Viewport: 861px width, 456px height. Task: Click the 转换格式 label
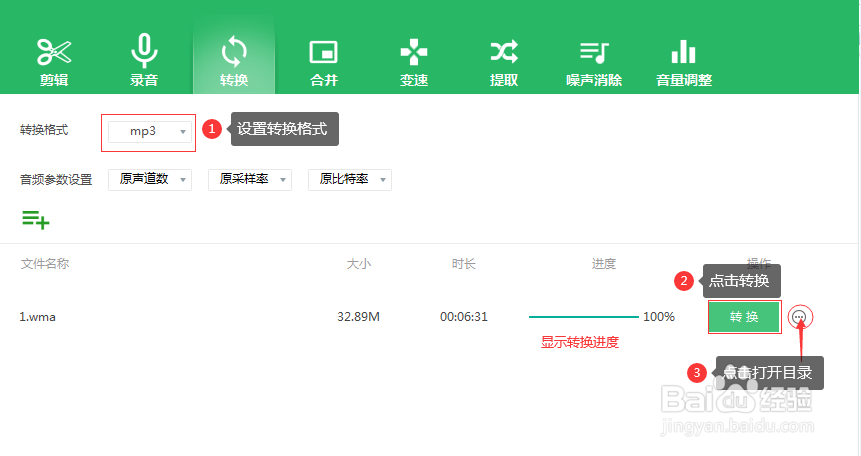click(44, 130)
